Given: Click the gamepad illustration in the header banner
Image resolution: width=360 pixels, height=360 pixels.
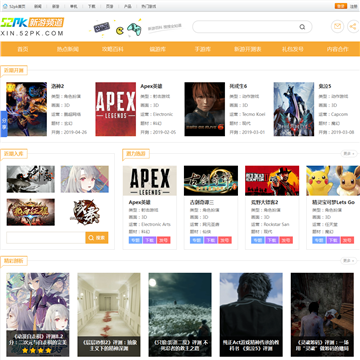Looking at the screenshot, I should [134, 29].
